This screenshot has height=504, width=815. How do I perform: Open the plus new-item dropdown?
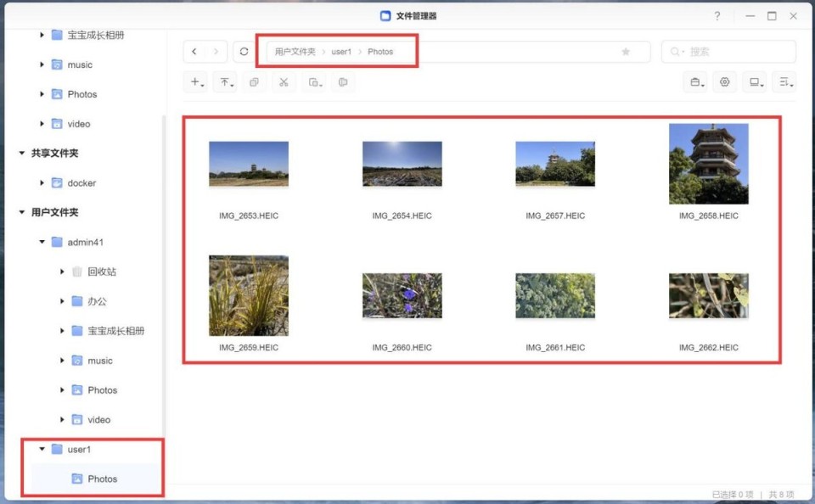[x=196, y=82]
